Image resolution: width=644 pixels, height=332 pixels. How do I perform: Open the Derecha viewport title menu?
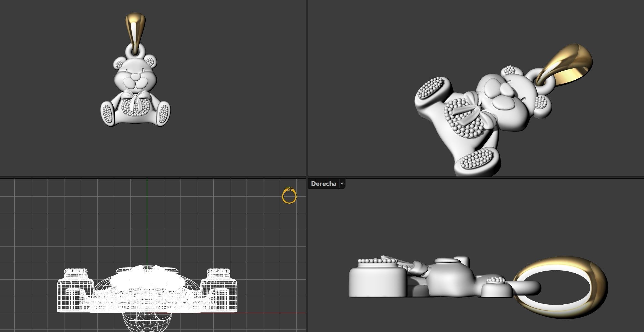click(324, 184)
